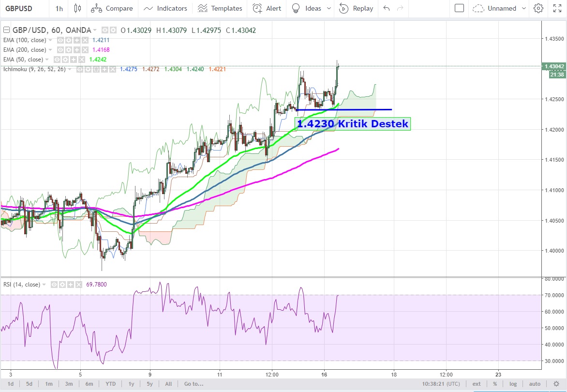Screen dimensions: 567x392
Task: Enable auto scale for the chart
Action: tap(535, 384)
